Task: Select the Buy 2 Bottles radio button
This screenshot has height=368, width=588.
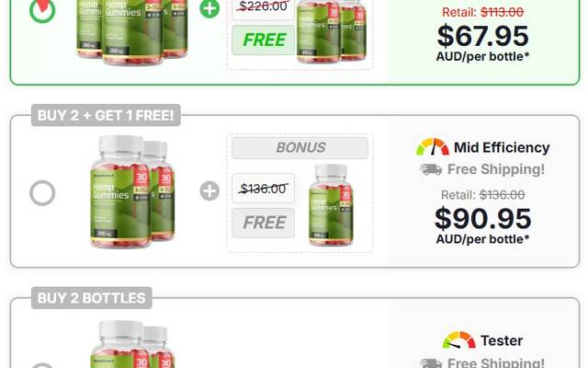Action: [x=42, y=365]
